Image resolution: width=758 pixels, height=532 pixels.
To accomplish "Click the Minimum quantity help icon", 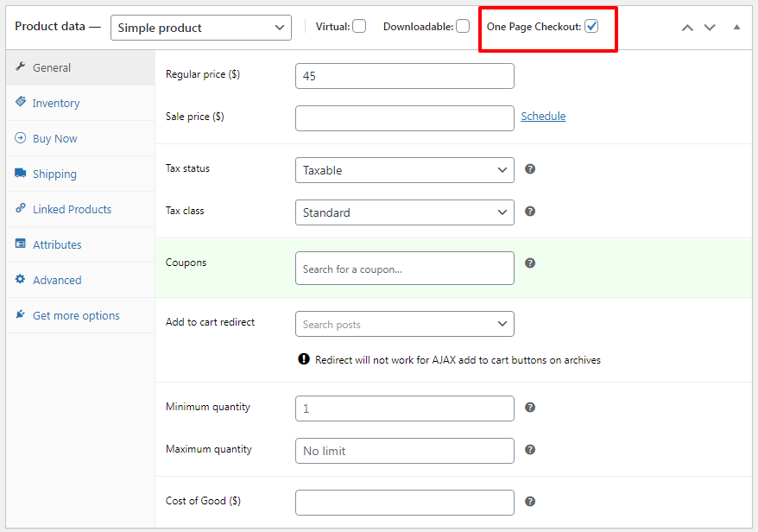I will 530,408.
